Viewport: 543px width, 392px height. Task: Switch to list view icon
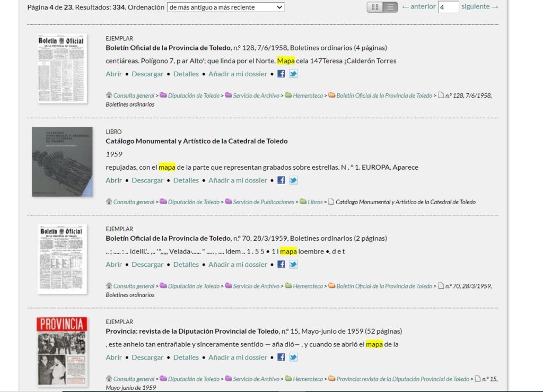pyautogui.click(x=390, y=7)
